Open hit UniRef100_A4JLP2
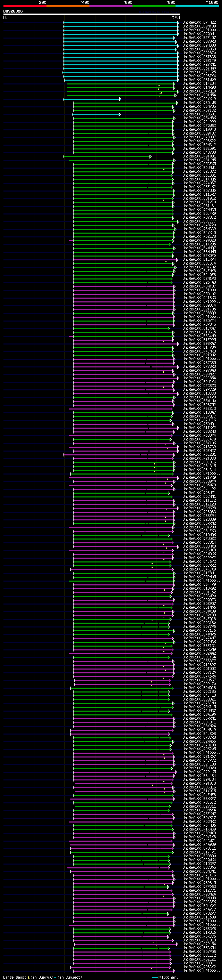This screenshot has width=222, height=980. click(199, 489)
